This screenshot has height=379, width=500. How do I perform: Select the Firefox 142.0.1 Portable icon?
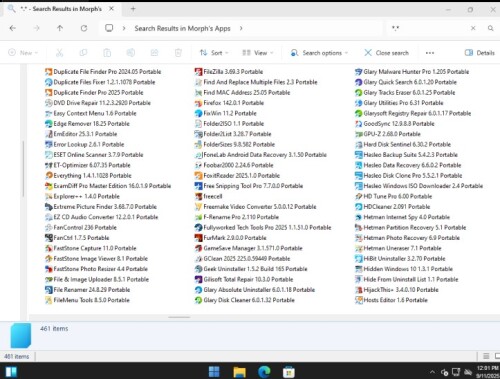198,103
